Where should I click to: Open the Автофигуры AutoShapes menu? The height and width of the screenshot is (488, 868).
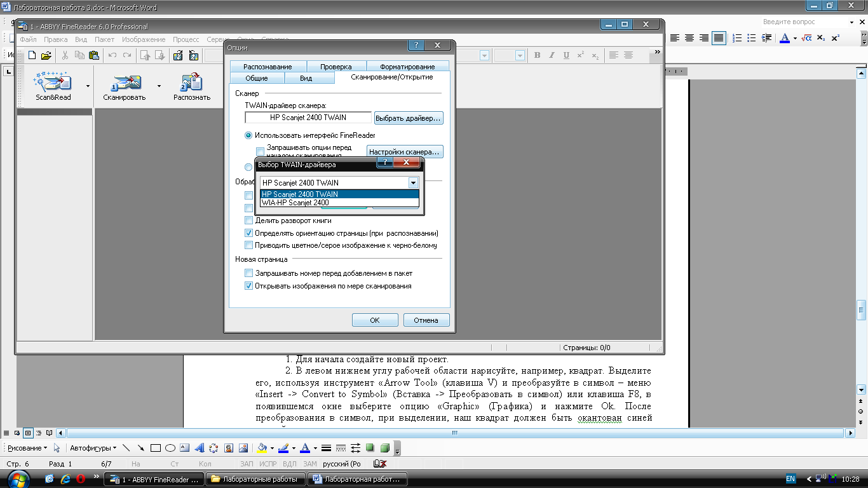(93, 448)
